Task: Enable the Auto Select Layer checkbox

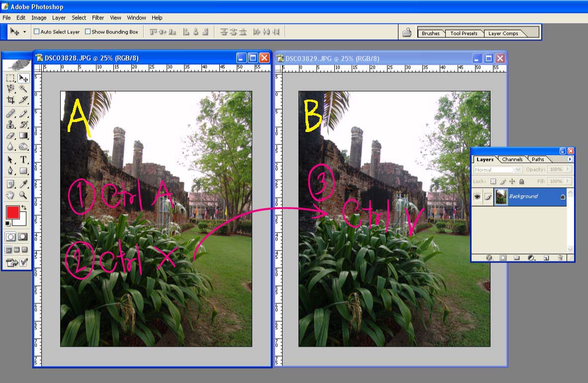Action: coord(36,32)
